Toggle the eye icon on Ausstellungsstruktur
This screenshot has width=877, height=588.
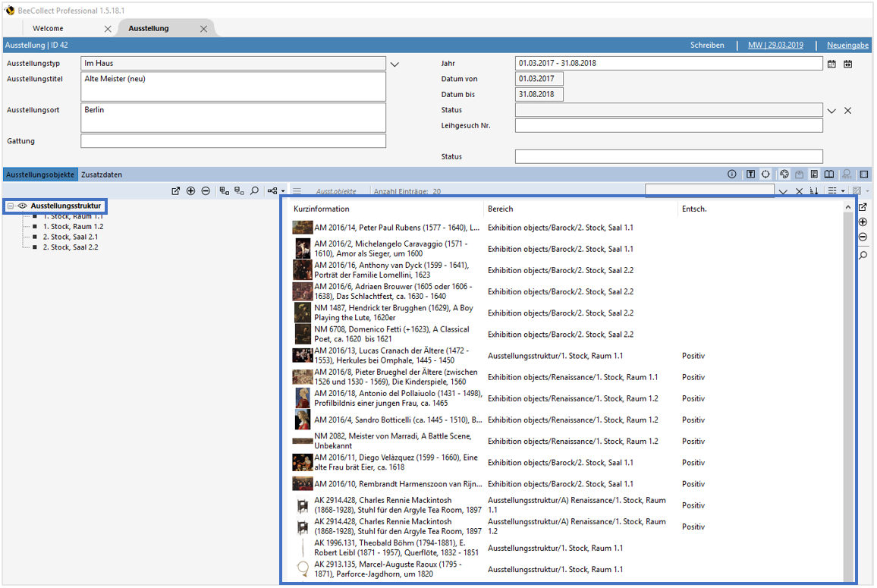23,206
